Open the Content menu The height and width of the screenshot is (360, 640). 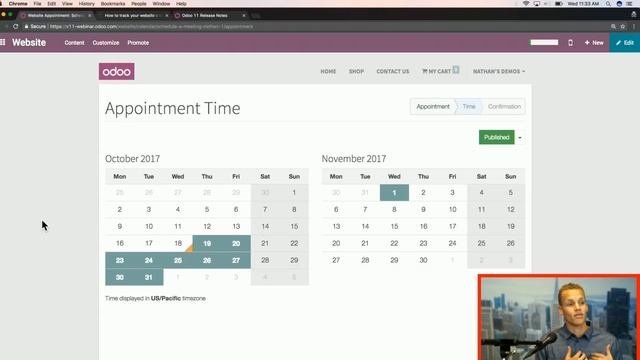click(74, 42)
